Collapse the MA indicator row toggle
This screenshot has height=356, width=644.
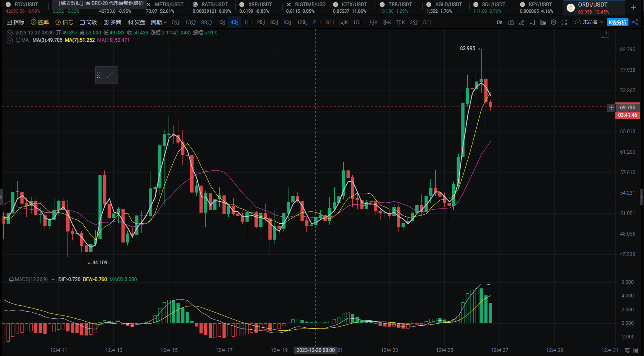(10, 40)
